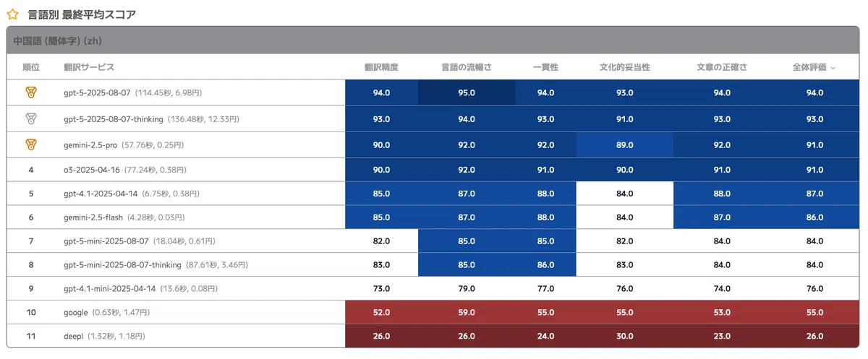868x359 pixels.
Task: Click the dark blue 95.0 fluency cell
Action: (467, 92)
